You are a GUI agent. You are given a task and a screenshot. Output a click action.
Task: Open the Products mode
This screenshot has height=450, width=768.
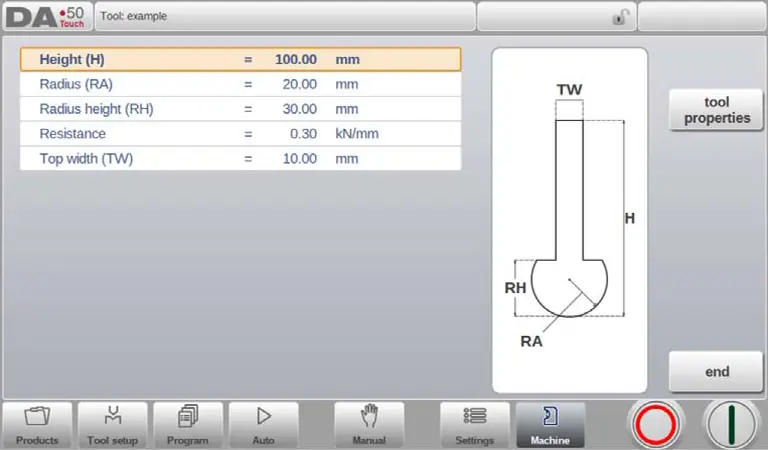pos(37,425)
